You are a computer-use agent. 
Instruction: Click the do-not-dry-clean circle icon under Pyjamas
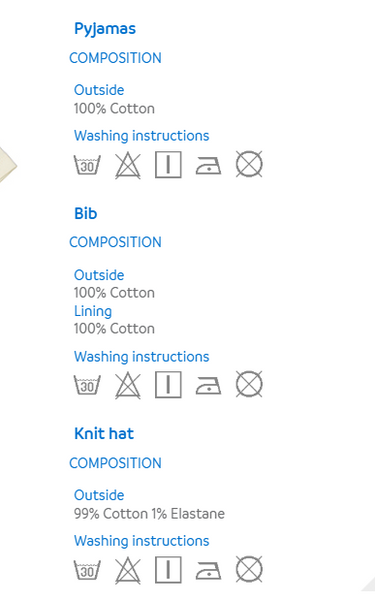[x=249, y=164]
